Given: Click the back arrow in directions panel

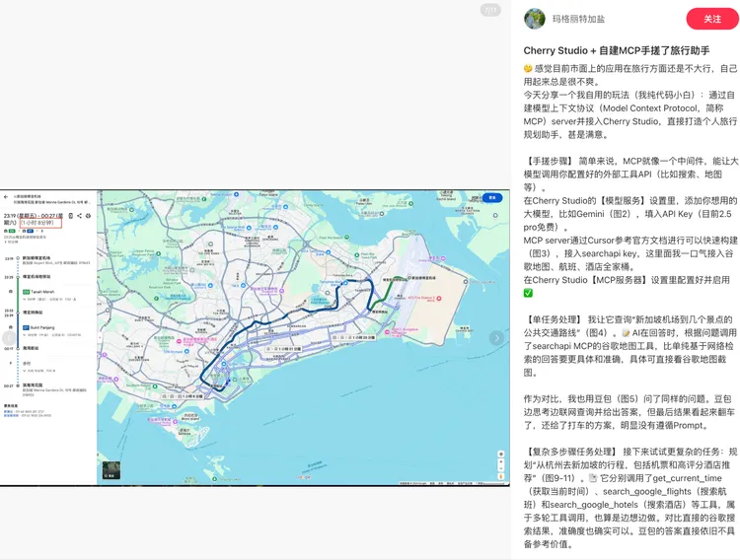Looking at the screenshot, I should (x=5, y=196).
